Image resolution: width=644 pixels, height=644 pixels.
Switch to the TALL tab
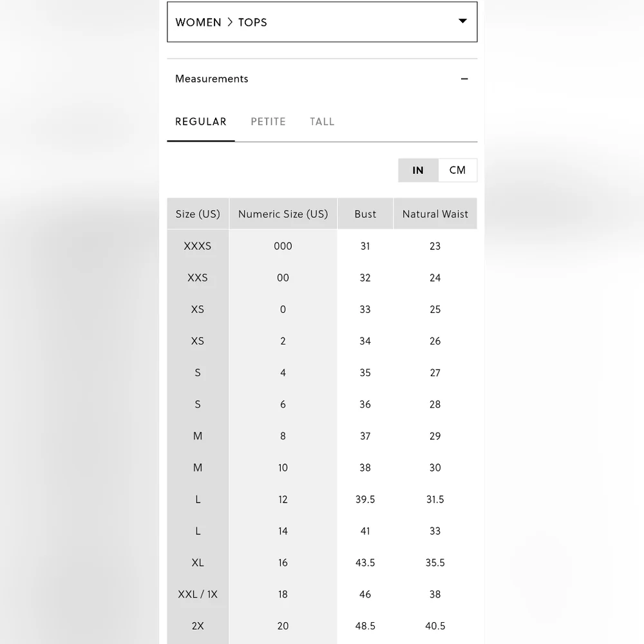click(x=322, y=122)
